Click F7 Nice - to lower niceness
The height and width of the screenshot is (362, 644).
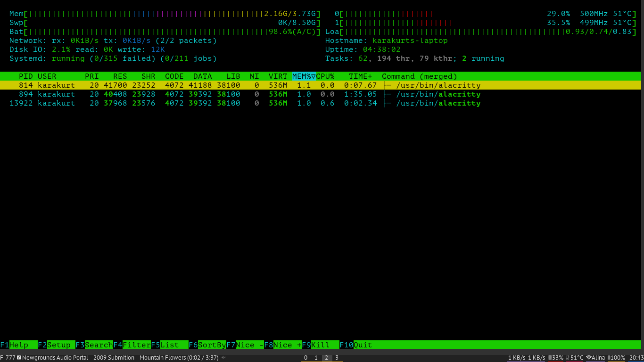pos(245,345)
